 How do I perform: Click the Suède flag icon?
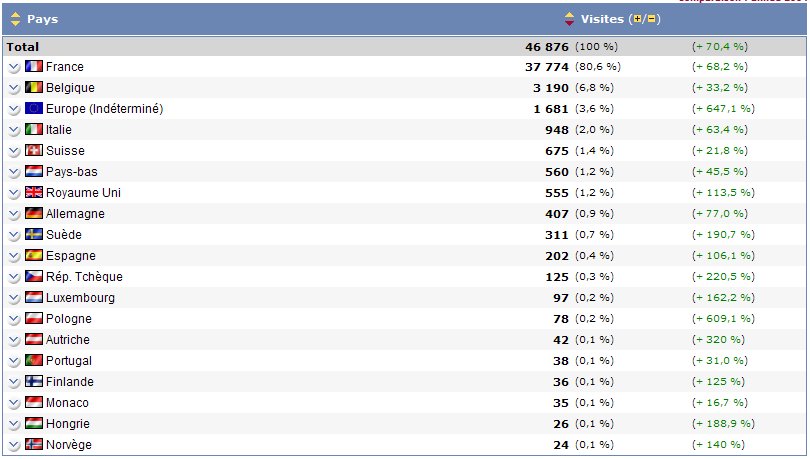click(34, 234)
